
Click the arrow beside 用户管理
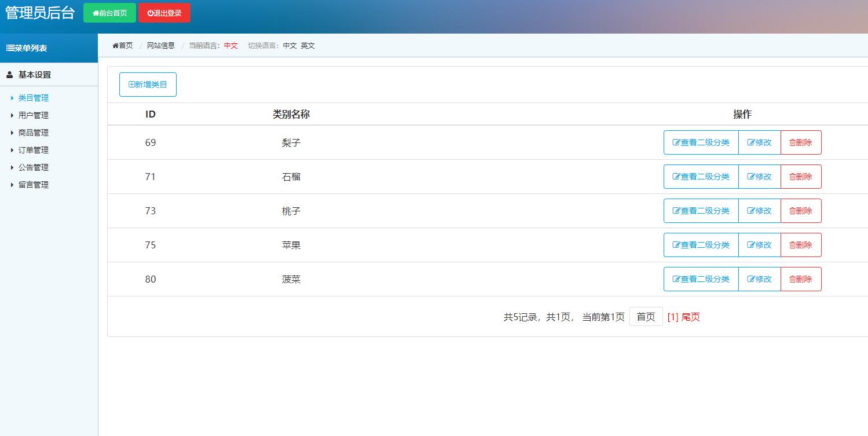point(12,115)
